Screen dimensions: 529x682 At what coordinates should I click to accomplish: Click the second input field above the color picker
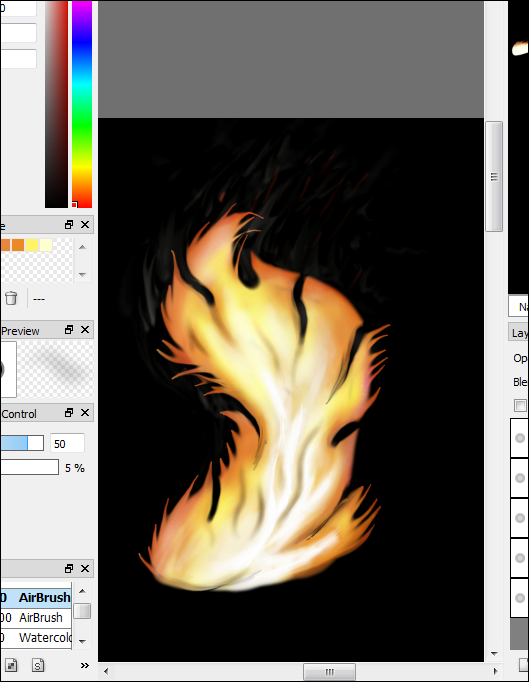tap(18, 33)
